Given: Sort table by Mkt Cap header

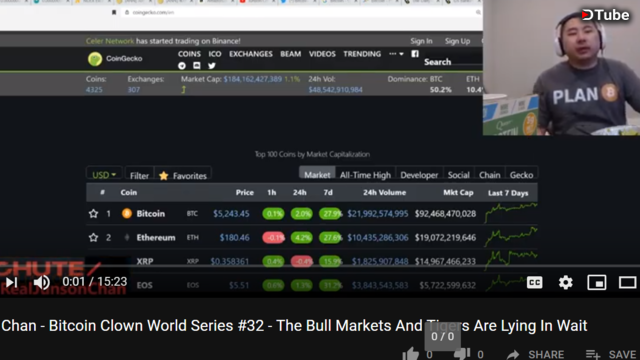Looking at the screenshot, I should (458, 192).
